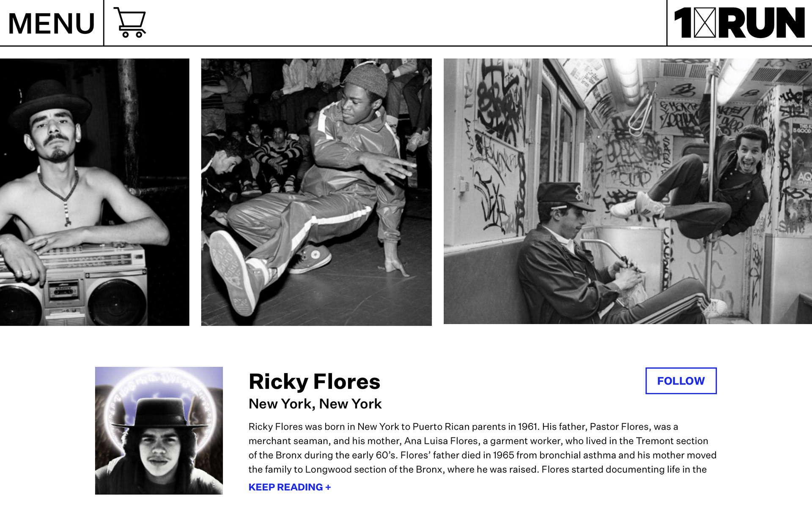
Task: Open the shirtless man with boombox photo
Action: 94,192
